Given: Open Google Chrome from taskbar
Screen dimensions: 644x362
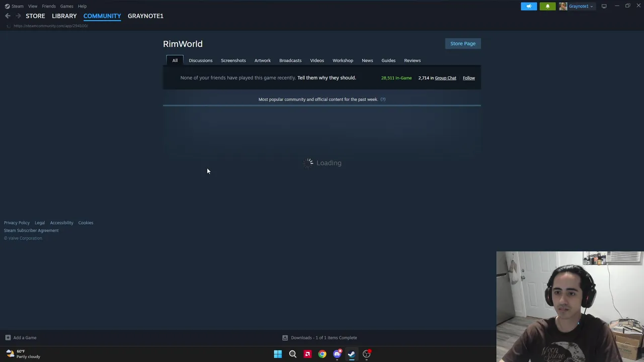Looking at the screenshot, I should pyautogui.click(x=322, y=354).
